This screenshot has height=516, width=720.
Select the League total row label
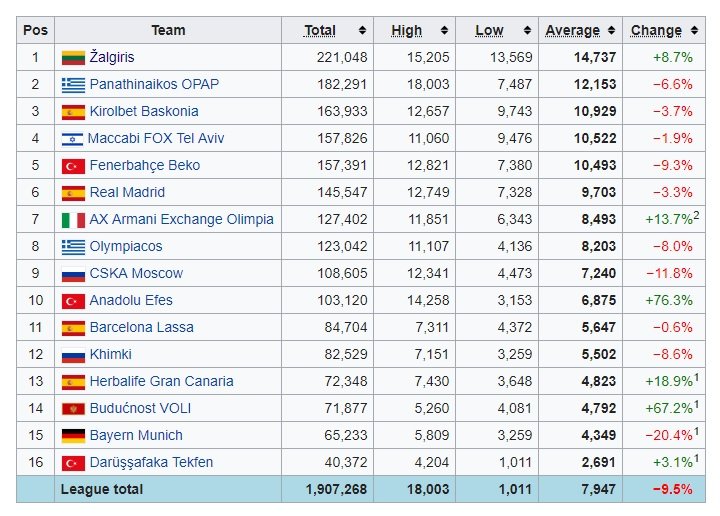[102, 489]
